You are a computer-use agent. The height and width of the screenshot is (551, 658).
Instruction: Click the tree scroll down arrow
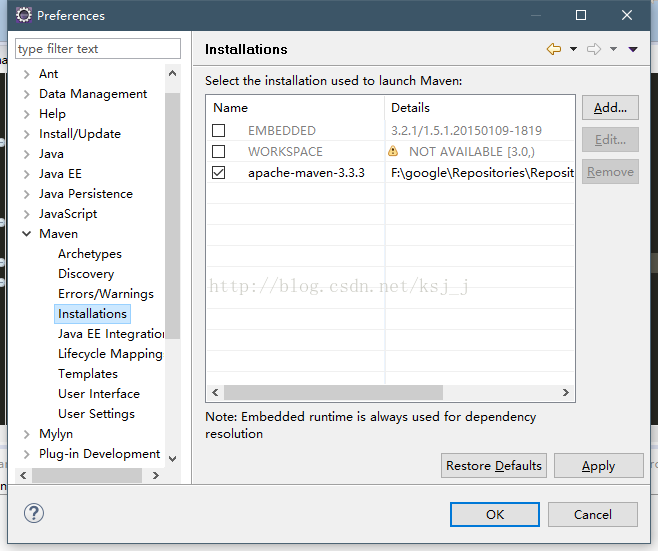(x=172, y=459)
